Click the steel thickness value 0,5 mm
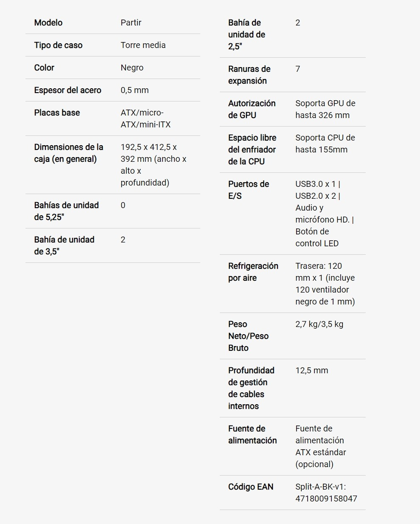Image resolution: width=420 pixels, height=524 pixels. tap(134, 90)
